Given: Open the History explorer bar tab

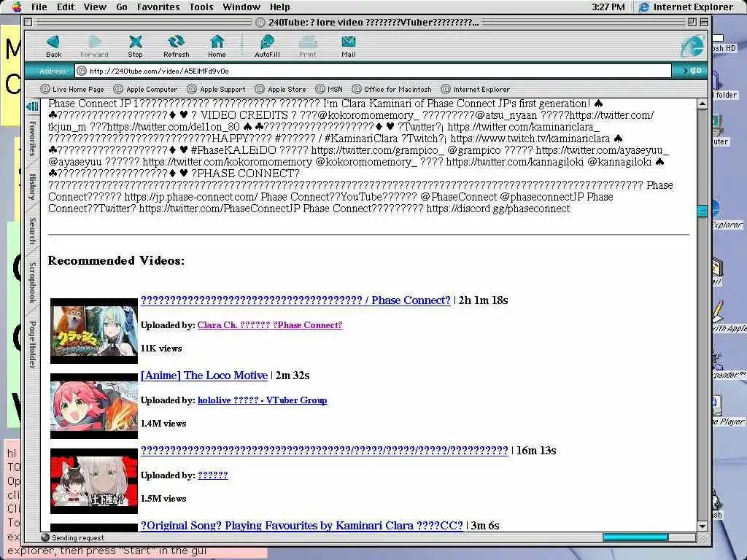Looking at the screenshot, I should (x=32, y=187).
